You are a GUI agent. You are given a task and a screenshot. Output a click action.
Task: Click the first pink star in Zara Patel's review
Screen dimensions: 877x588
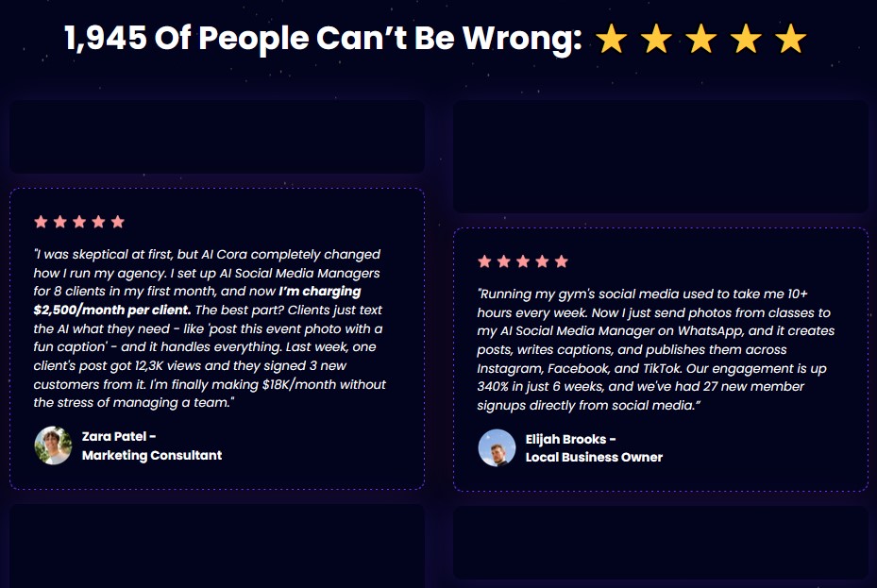coord(41,222)
